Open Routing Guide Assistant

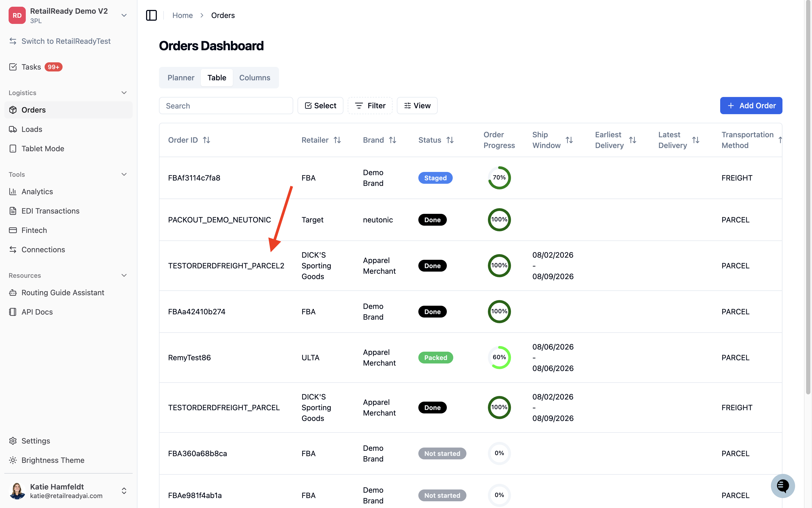pyautogui.click(x=68, y=293)
